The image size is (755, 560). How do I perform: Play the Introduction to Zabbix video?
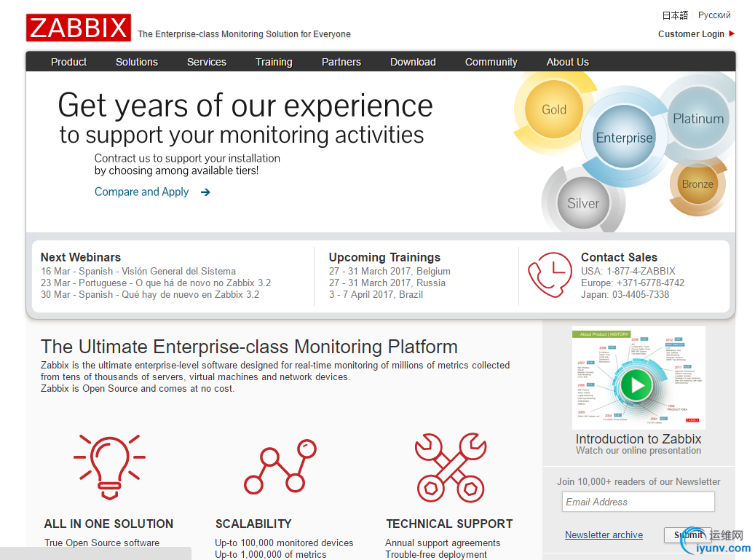pyautogui.click(x=636, y=385)
